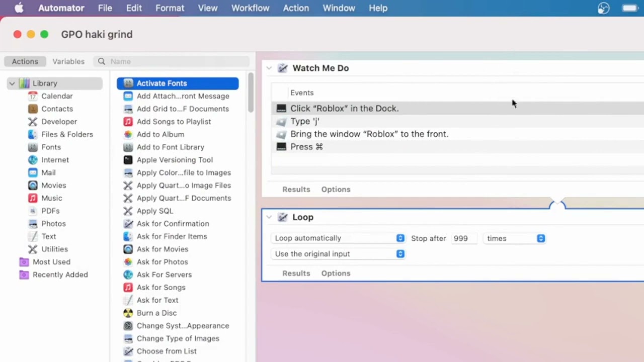Image resolution: width=644 pixels, height=362 pixels.
Task: Show Results for Watch Me Do
Action: pyautogui.click(x=296, y=190)
